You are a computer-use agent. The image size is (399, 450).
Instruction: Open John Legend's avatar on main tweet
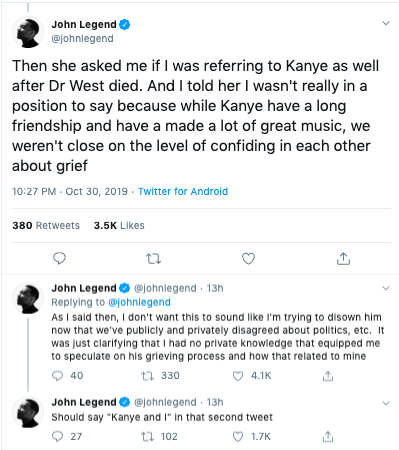[28, 32]
